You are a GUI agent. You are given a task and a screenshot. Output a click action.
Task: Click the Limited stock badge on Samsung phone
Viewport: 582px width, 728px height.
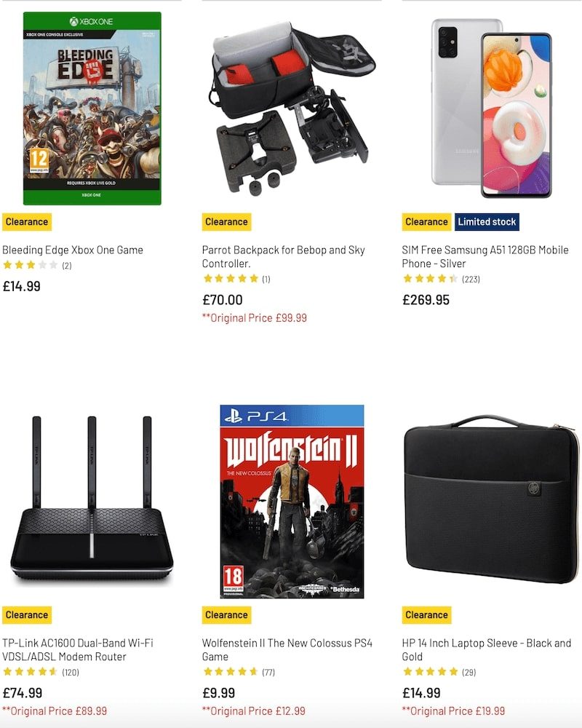pos(487,222)
